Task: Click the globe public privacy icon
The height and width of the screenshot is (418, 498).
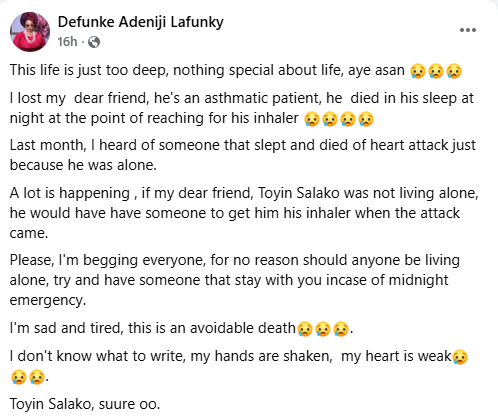Action: click(94, 42)
